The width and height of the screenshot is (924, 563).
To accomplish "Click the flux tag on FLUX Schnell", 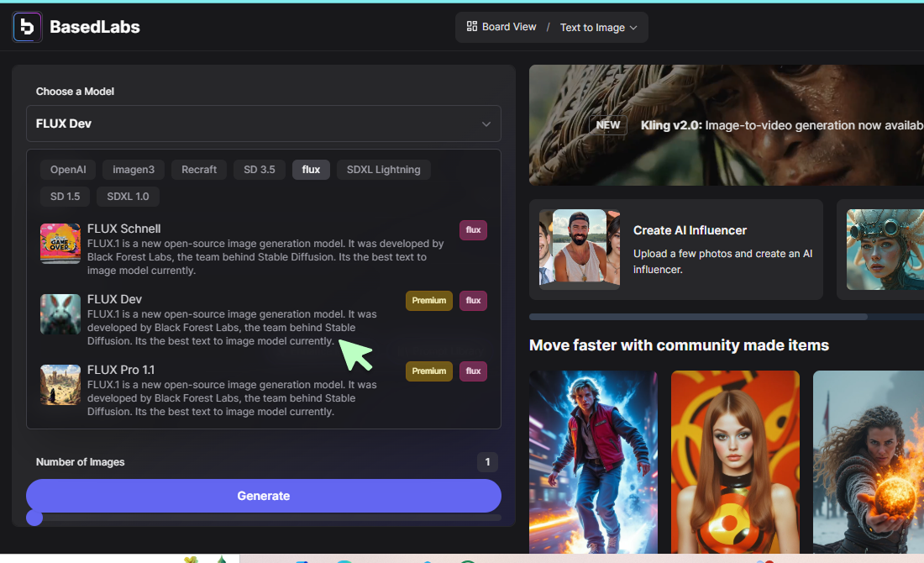I will coord(473,230).
